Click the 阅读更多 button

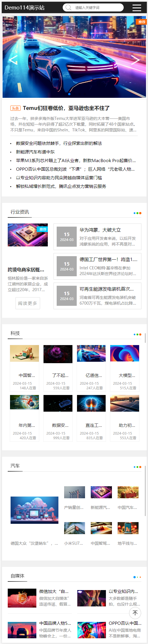(27, 303)
